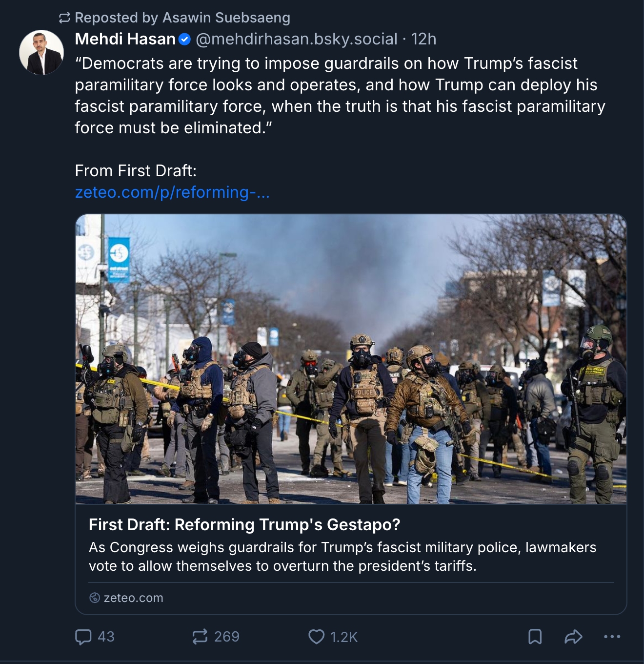
Task: Open Mehdi Hasan's profile avatar
Action: [x=41, y=52]
